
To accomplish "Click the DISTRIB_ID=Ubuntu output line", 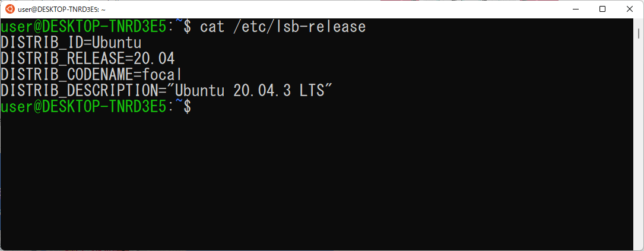I will [71, 43].
